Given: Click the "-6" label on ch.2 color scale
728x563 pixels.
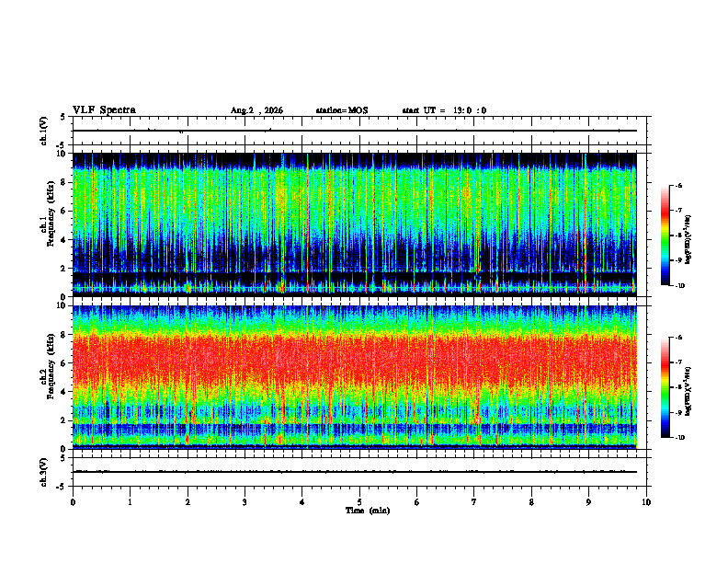Looking at the screenshot, I should [x=678, y=338].
